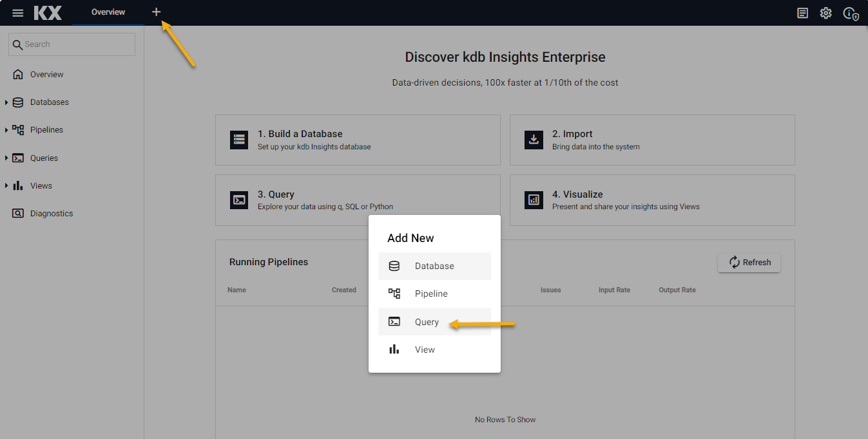The height and width of the screenshot is (439, 868).
Task: Click the Queries terminal icon in sidebar
Action: tap(18, 158)
